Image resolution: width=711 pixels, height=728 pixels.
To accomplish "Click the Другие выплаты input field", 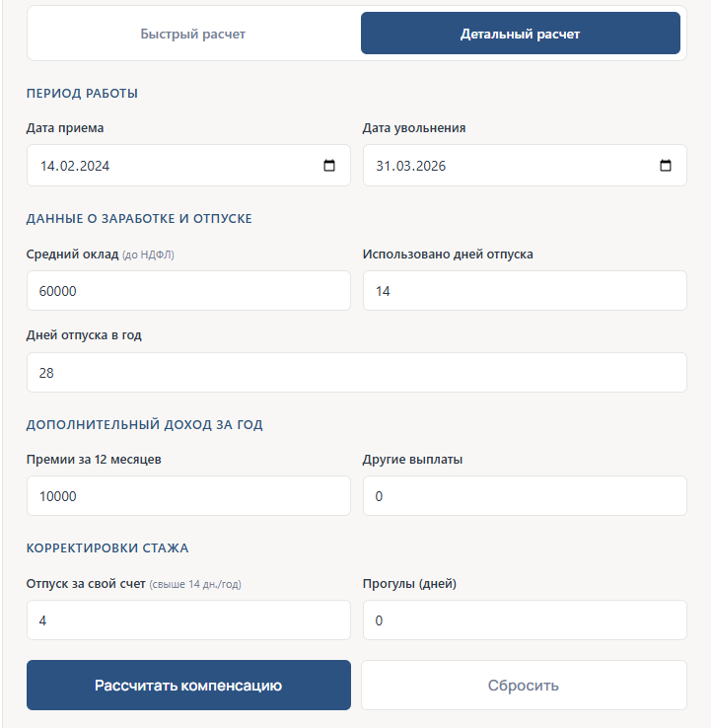I will (x=525, y=496).
